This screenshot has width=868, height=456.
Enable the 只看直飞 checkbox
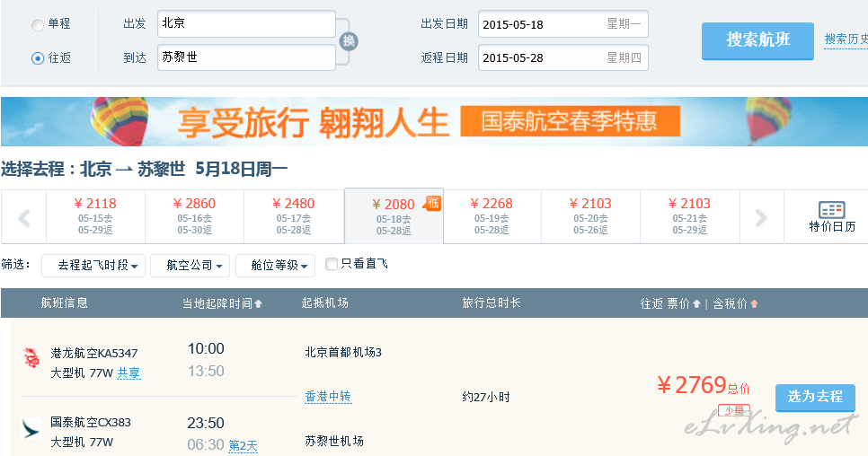332,264
